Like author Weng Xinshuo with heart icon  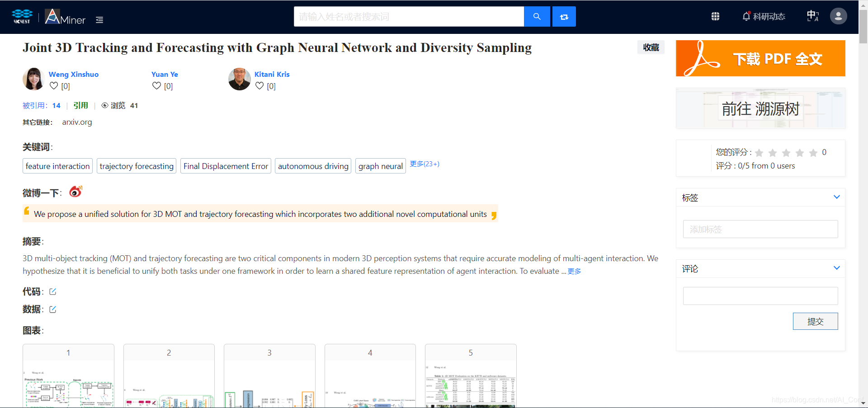click(54, 86)
